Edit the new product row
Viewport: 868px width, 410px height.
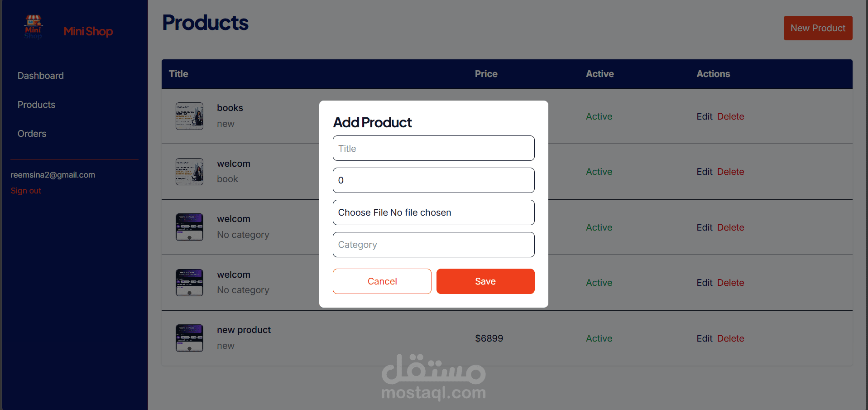[x=704, y=338]
